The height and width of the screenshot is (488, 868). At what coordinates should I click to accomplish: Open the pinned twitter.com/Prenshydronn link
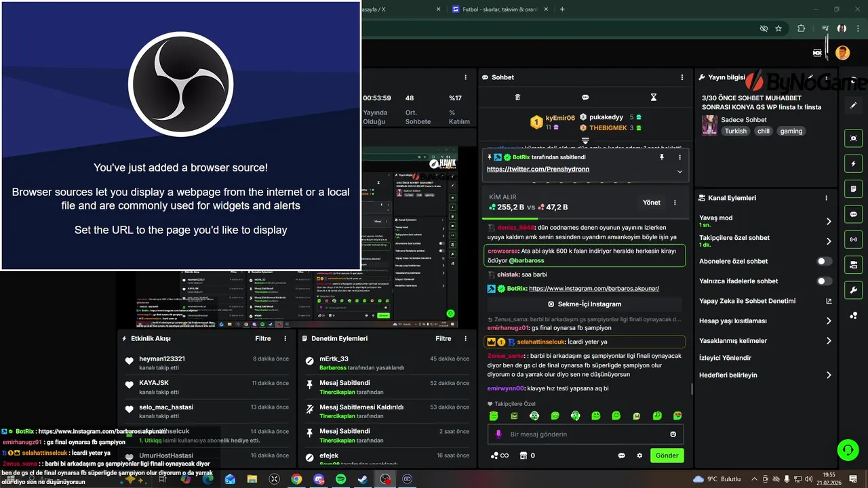538,169
